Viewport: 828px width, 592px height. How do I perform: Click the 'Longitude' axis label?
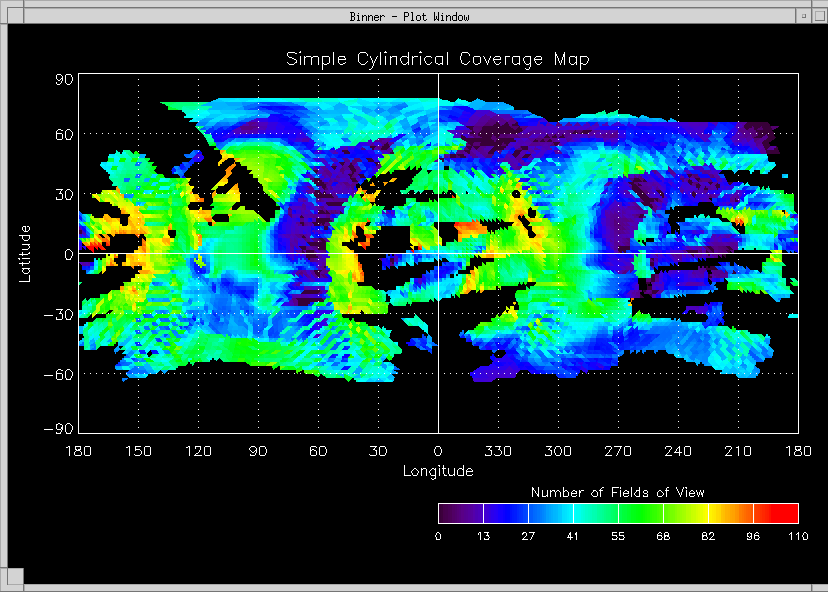tap(438, 470)
